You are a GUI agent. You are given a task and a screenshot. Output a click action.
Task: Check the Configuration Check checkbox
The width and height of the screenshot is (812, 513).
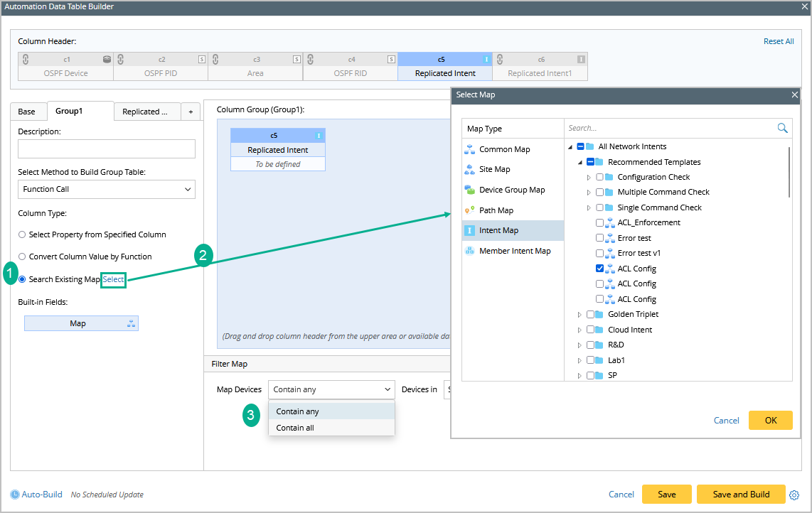pos(599,177)
